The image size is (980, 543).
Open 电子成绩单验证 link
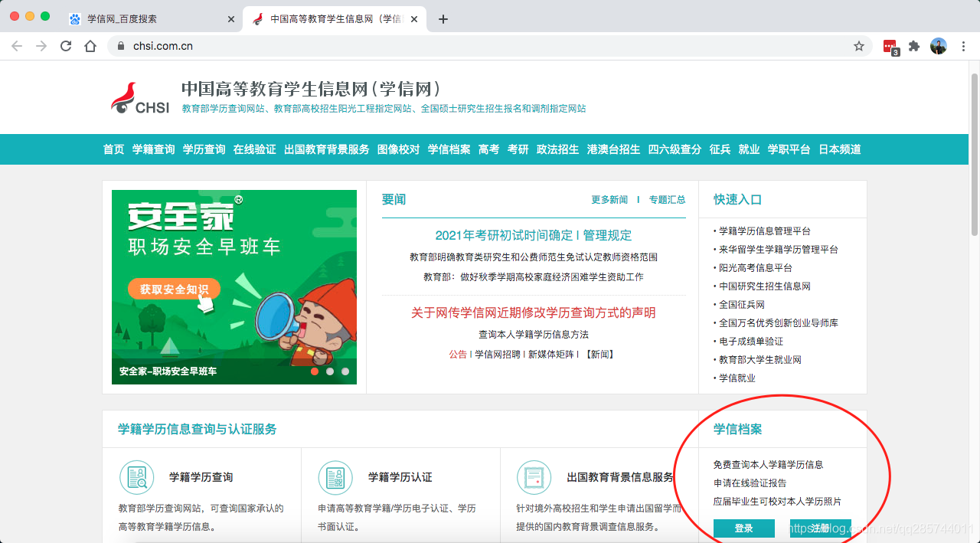click(x=751, y=342)
